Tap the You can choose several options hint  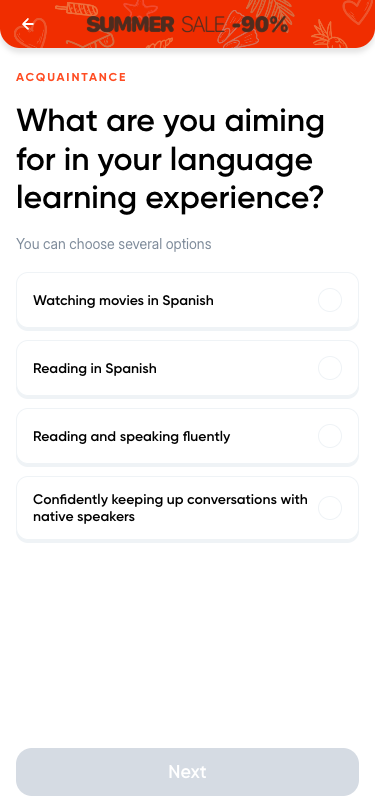114,244
